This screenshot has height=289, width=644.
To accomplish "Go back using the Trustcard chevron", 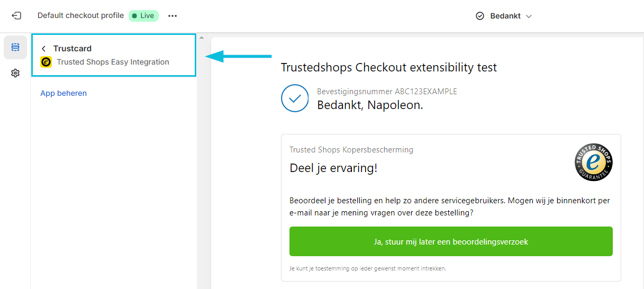I will coord(44,49).
